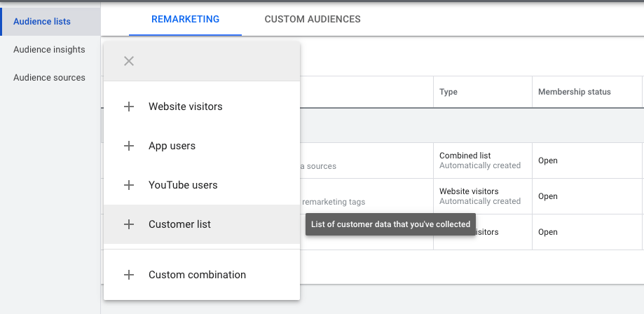Click plus icon next to Customer list
Viewport: 644px width, 314px height.
click(x=129, y=224)
